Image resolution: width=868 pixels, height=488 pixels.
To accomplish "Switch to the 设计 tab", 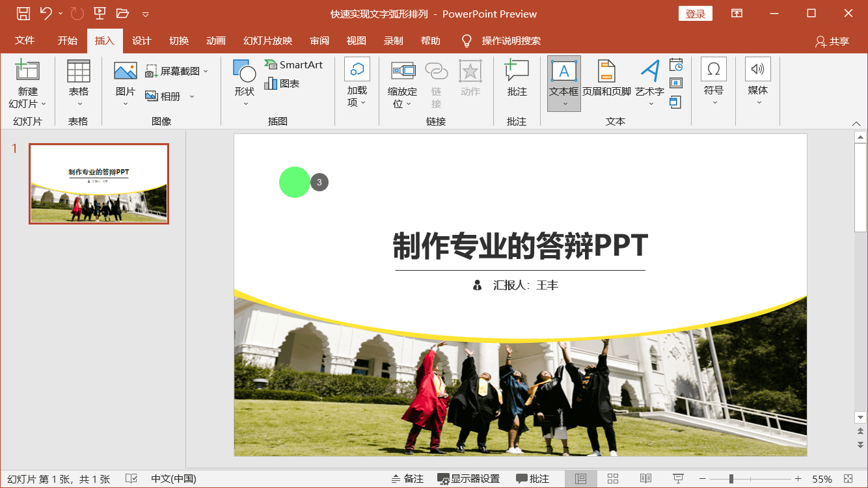I will (x=141, y=40).
